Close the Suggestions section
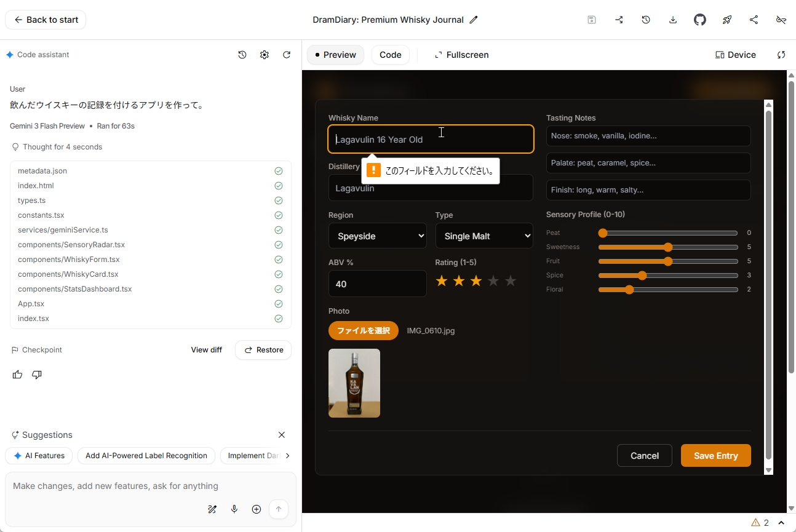This screenshot has height=532, width=796. point(282,435)
